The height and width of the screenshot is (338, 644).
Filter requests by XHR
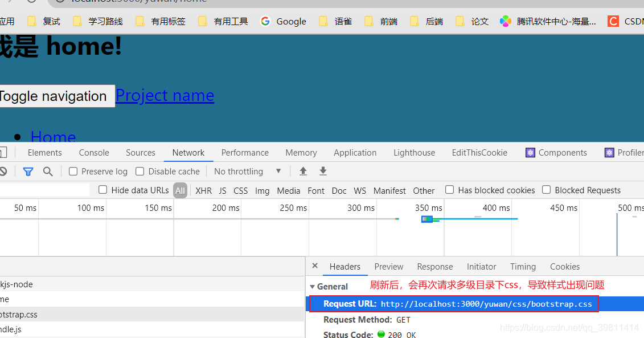[203, 190]
